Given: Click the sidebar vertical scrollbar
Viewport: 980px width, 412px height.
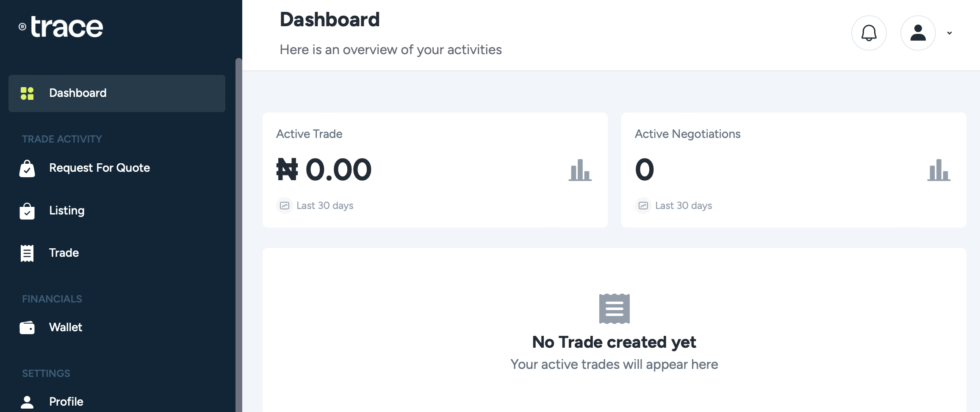Looking at the screenshot, I should click(238, 233).
